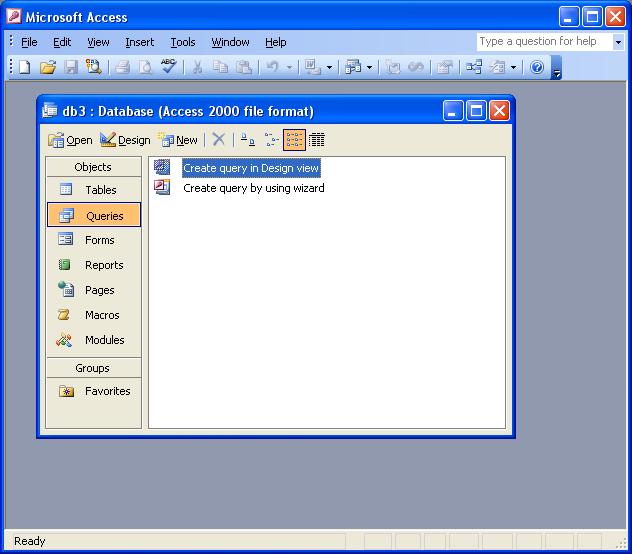Screen dimensions: 632x554
Task: Open the Tools menu
Action: click(x=183, y=42)
